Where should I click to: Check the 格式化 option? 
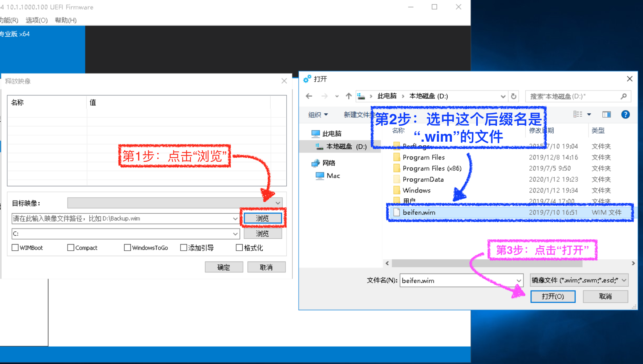[239, 247]
